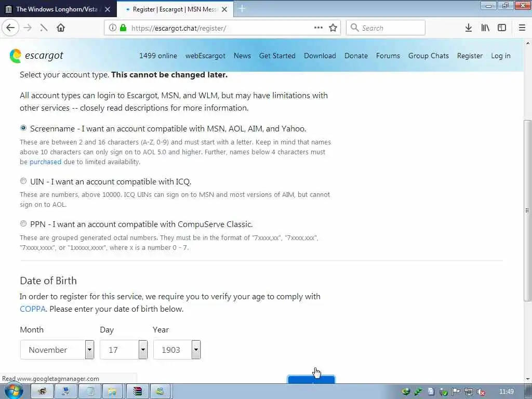Click the browser forward arrow
The height and width of the screenshot is (399, 532).
(x=28, y=28)
